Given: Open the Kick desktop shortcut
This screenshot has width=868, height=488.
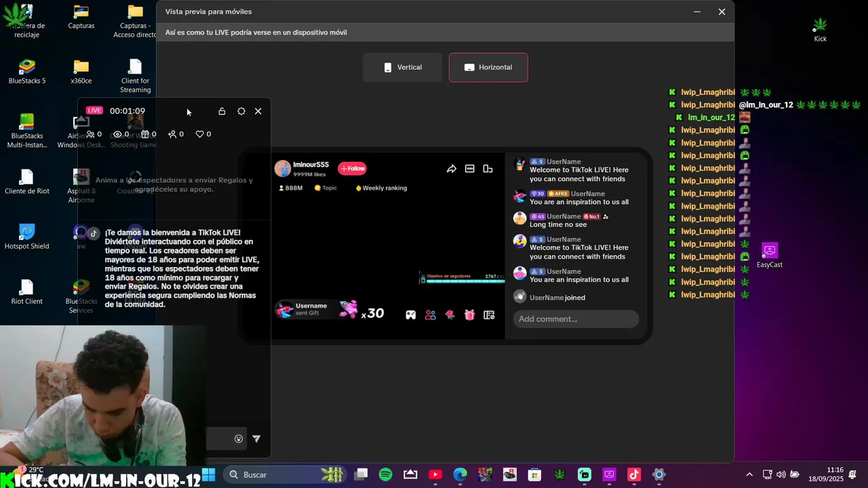Looking at the screenshot, I should click(820, 30).
